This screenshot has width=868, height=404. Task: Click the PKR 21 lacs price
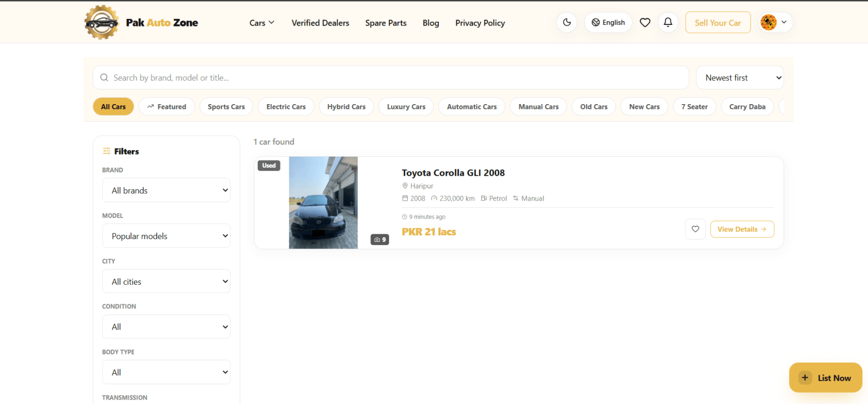pyautogui.click(x=429, y=232)
